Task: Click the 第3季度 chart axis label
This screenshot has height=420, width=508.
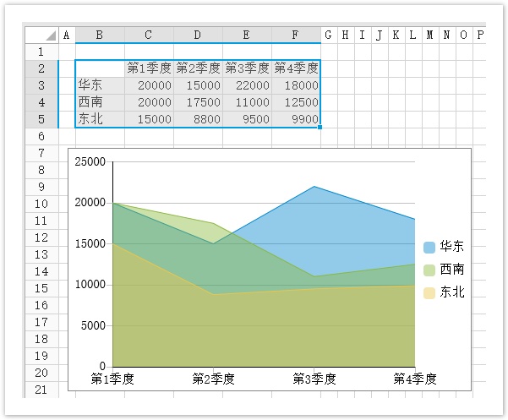Action: [x=314, y=379]
